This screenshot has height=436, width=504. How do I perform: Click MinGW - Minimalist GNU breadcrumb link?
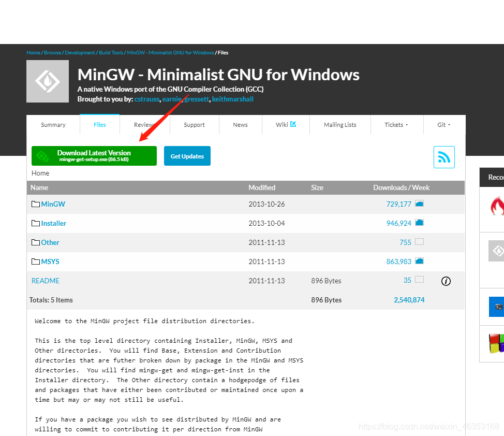(x=170, y=52)
